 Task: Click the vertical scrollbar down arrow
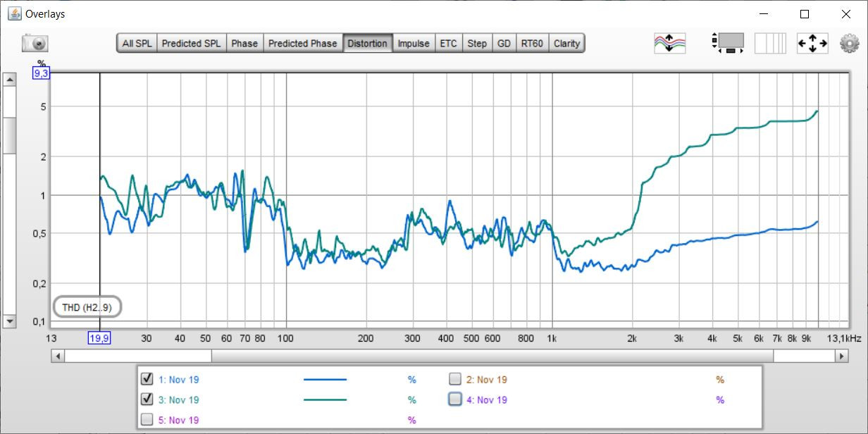click(x=10, y=321)
